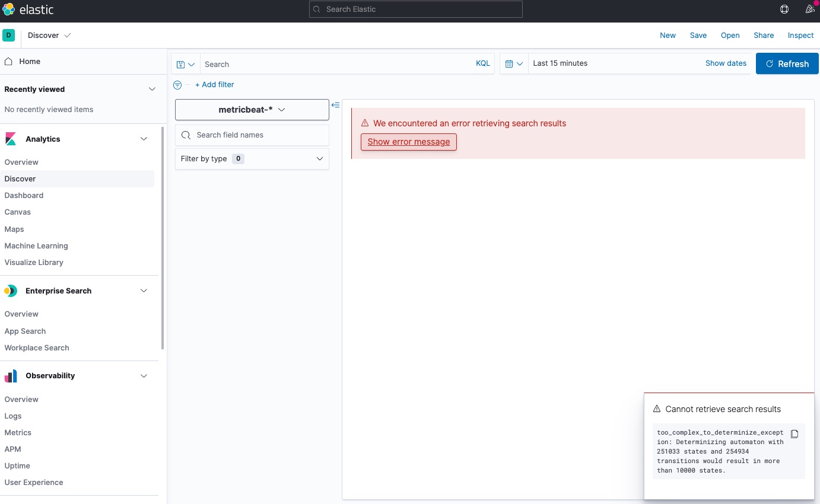Click Show dates in the time picker
820x504 pixels.
tap(726, 63)
